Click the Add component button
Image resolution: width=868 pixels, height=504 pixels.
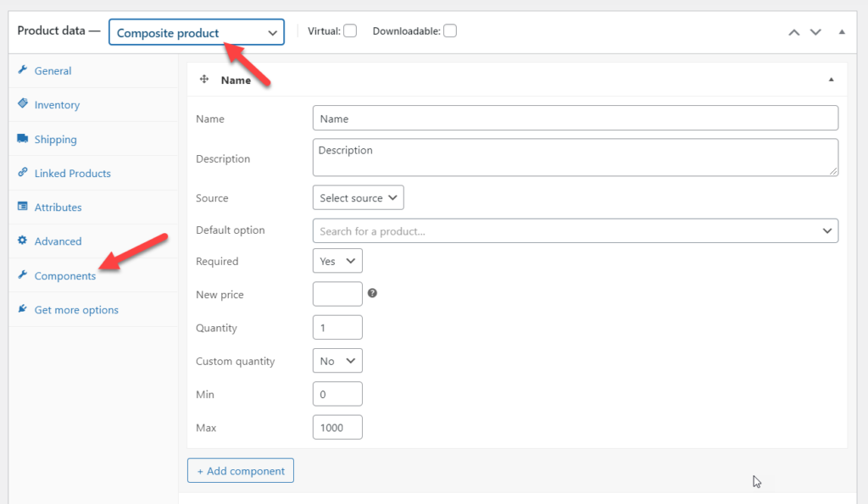[240, 470]
